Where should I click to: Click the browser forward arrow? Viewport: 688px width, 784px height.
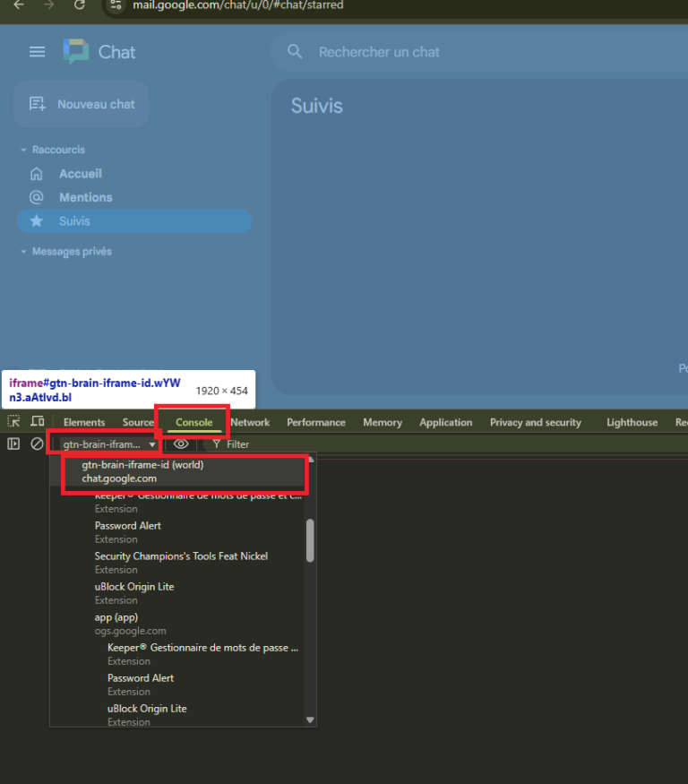click(48, 5)
